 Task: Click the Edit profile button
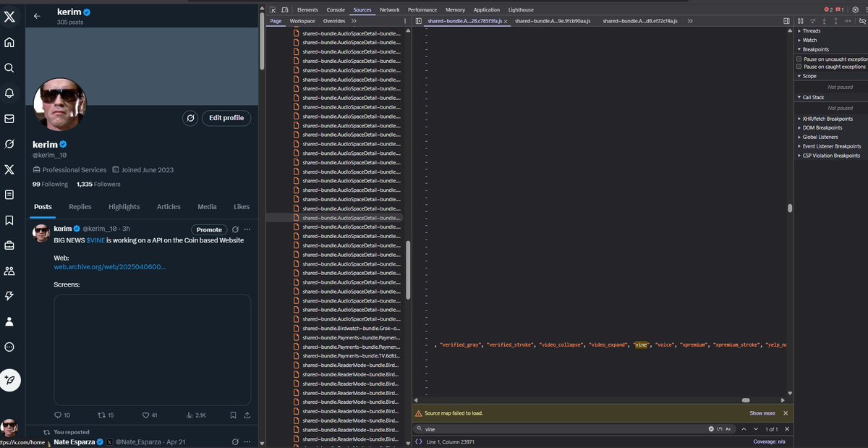226,118
